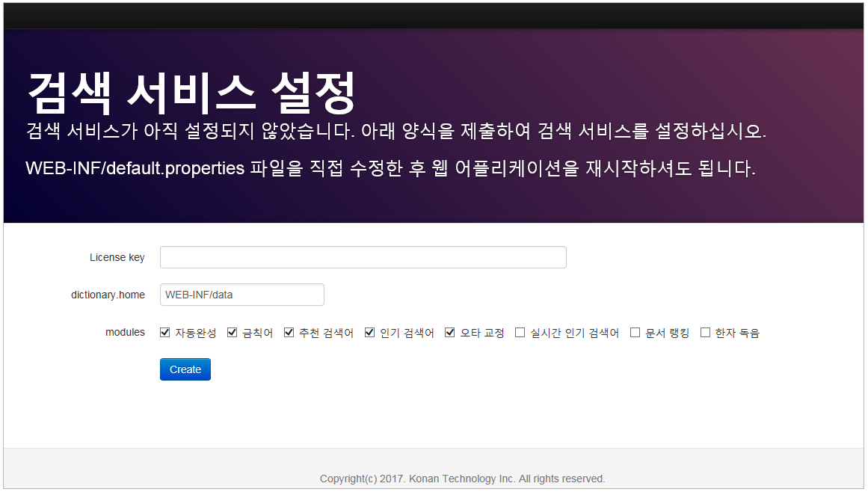
Task: Click the "License key" field label
Action: [117, 257]
